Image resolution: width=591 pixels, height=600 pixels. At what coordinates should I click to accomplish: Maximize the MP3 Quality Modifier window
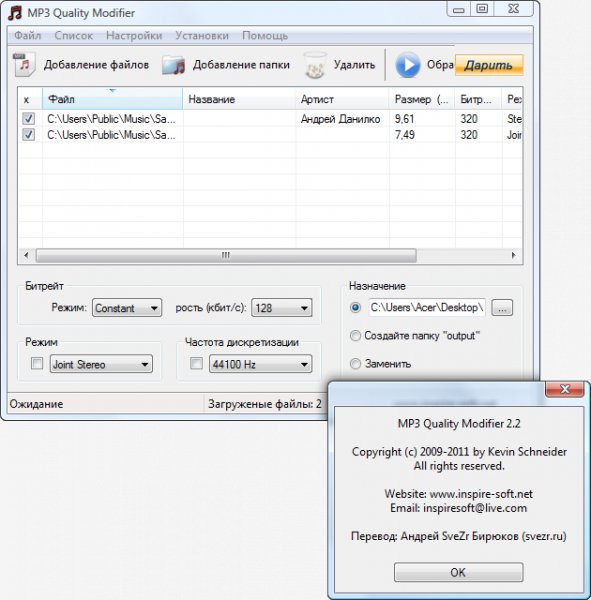482,9
